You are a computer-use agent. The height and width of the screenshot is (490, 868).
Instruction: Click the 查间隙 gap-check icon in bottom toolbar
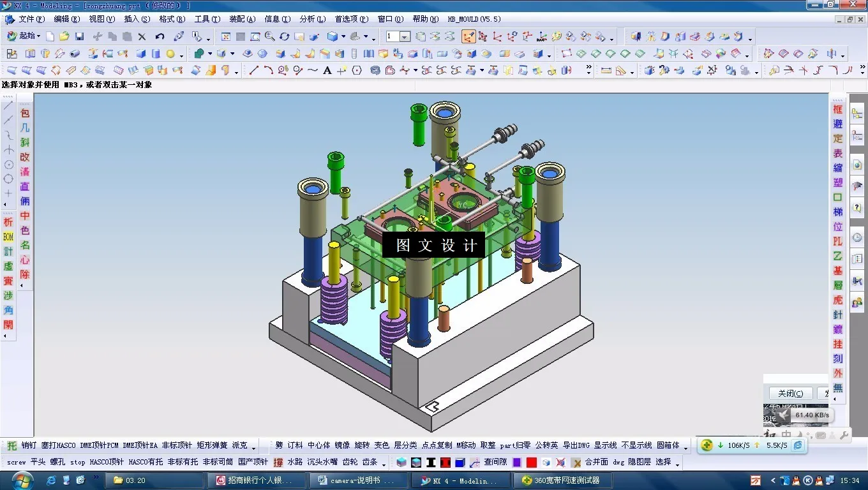click(x=497, y=461)
